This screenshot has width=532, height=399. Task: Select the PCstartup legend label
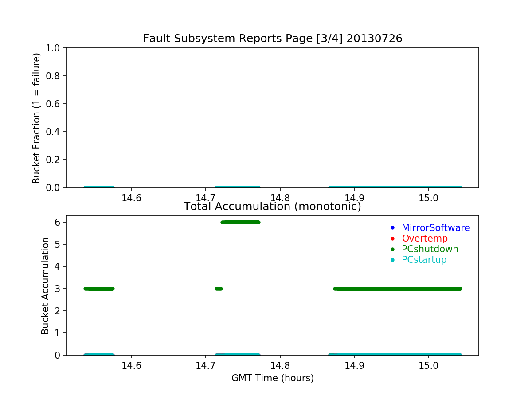(424, 260)
